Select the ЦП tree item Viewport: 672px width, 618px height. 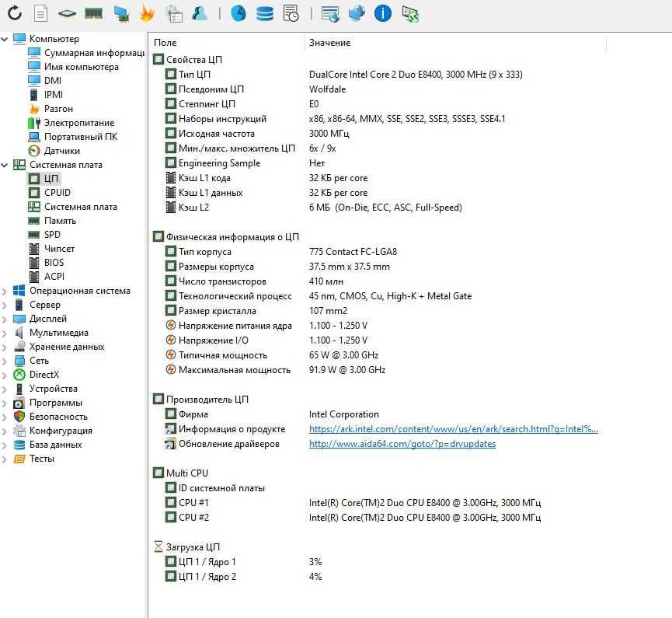pyautogui.click(x=51, y=179)
